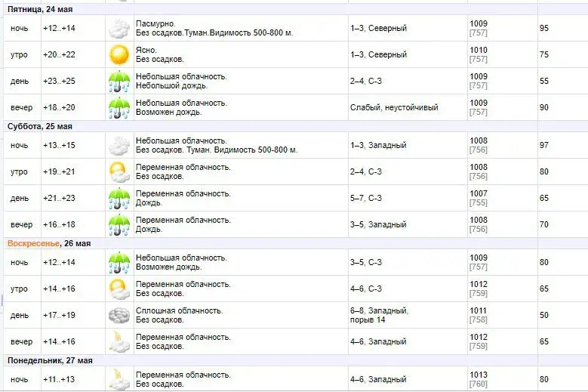Screen dimensions: 588x392
Task: Click the umbrella icon for Saturday day
Action: pos(119,198)
